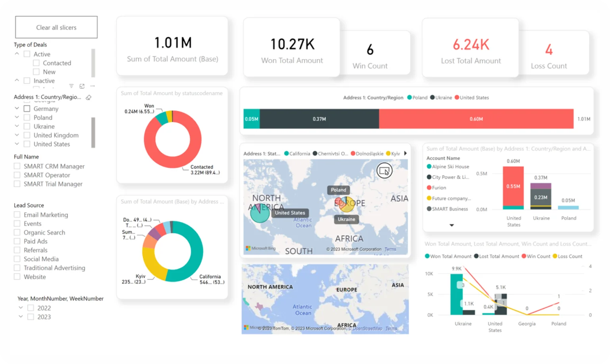Click the filter icon on the slicer header
Image resolution: width=610 pixels, height=364 pixels.
pyautogui.click(x=71, y=86)
